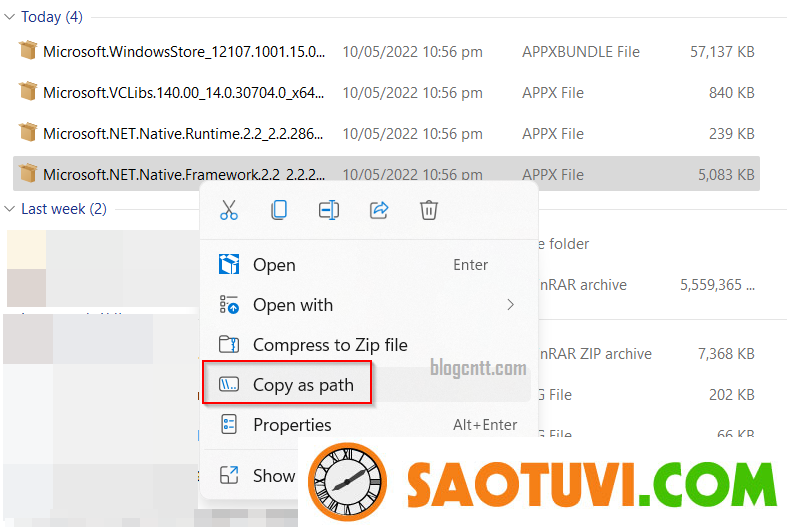
Task: Click the 57,137 KB size cell
Action: (x=722, y=52)
